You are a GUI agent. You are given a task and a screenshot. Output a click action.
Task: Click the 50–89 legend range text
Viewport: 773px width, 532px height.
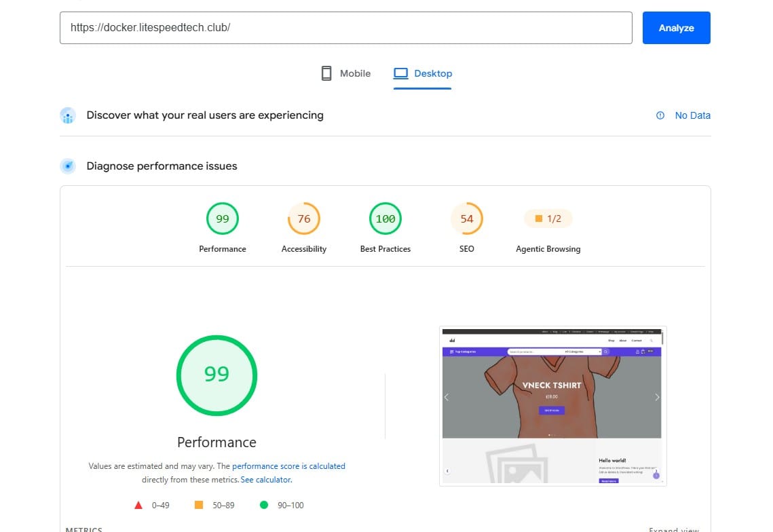223,506
